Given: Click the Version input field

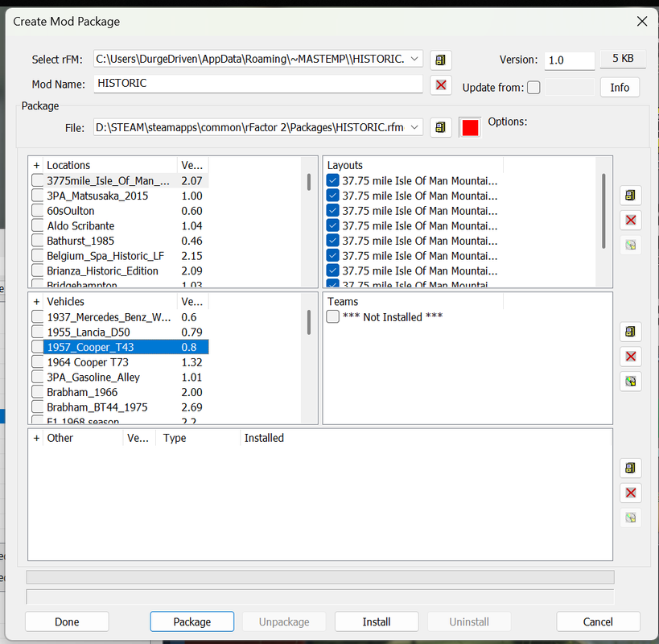Looking at the screenshot, I should coord(570,60).
